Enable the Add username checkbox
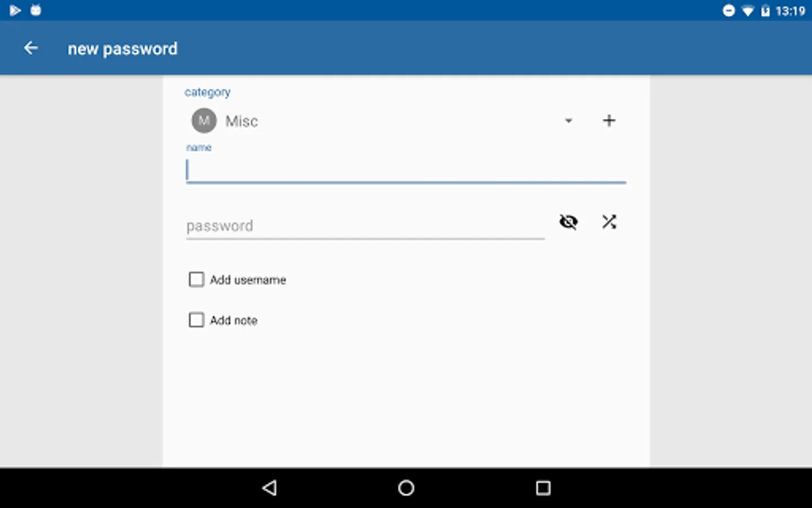Screen dimensions: 812x508 (196, 279)
